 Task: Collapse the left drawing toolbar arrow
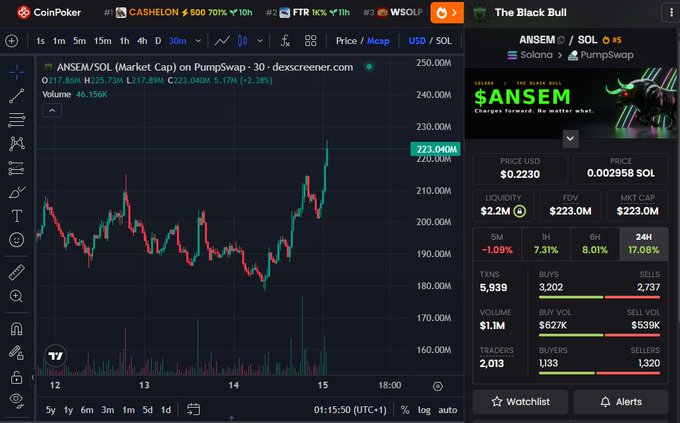point(33,377)
